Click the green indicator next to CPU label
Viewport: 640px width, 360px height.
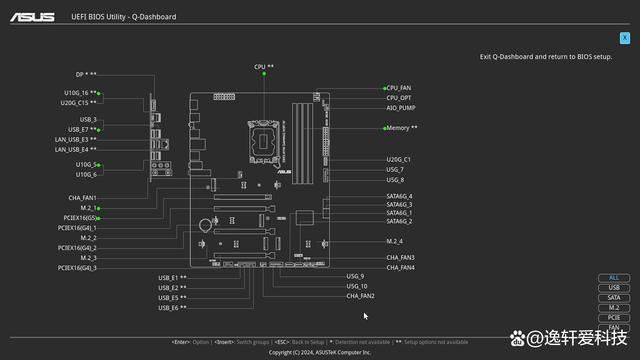264,74
